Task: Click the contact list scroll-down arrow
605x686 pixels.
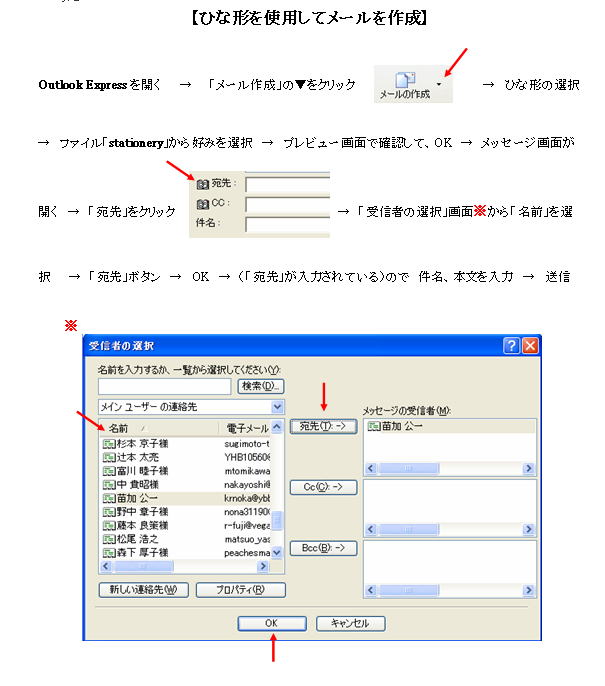Action: tap(277, 553)
